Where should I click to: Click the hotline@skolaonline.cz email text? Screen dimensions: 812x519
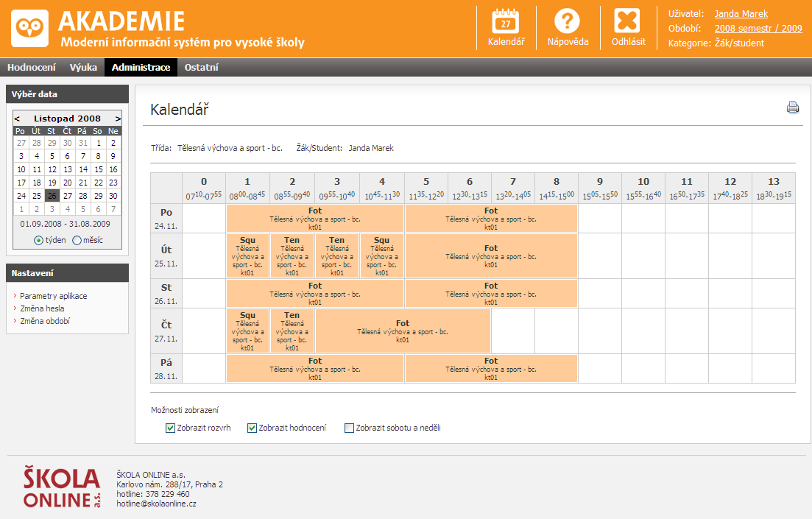[156, 504]
